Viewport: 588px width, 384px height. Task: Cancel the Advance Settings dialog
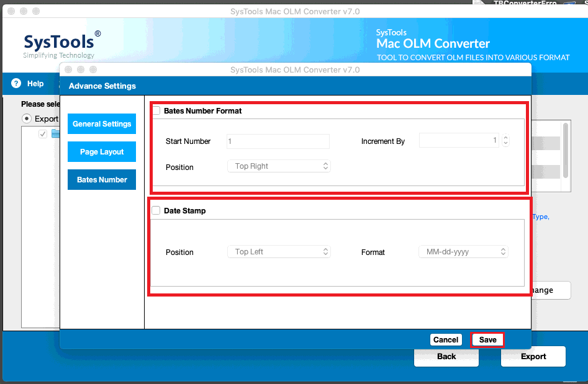click(446, 339)
